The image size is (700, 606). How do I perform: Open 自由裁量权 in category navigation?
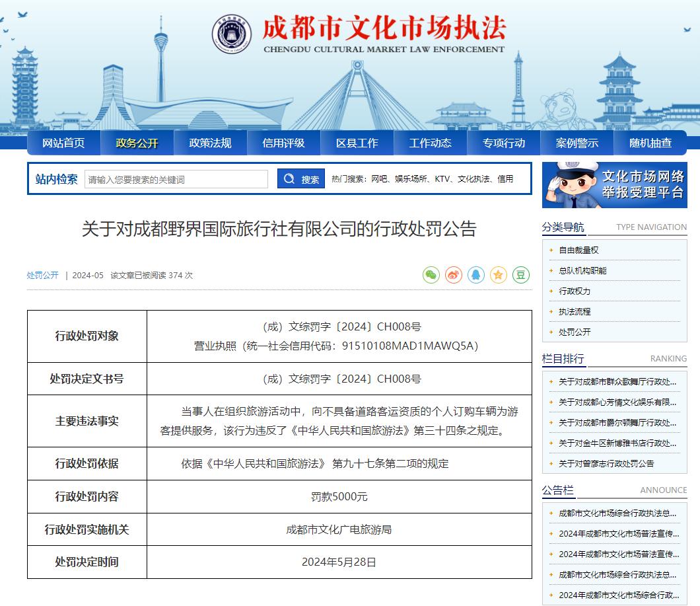(x=578, y=250)
